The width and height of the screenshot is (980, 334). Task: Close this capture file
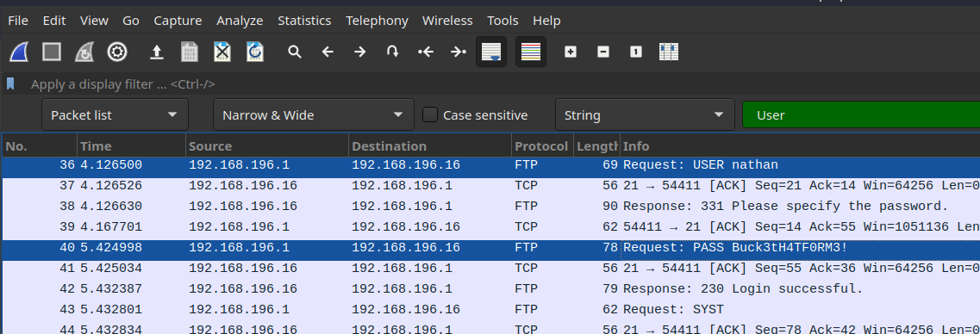[x=222, y=52]
